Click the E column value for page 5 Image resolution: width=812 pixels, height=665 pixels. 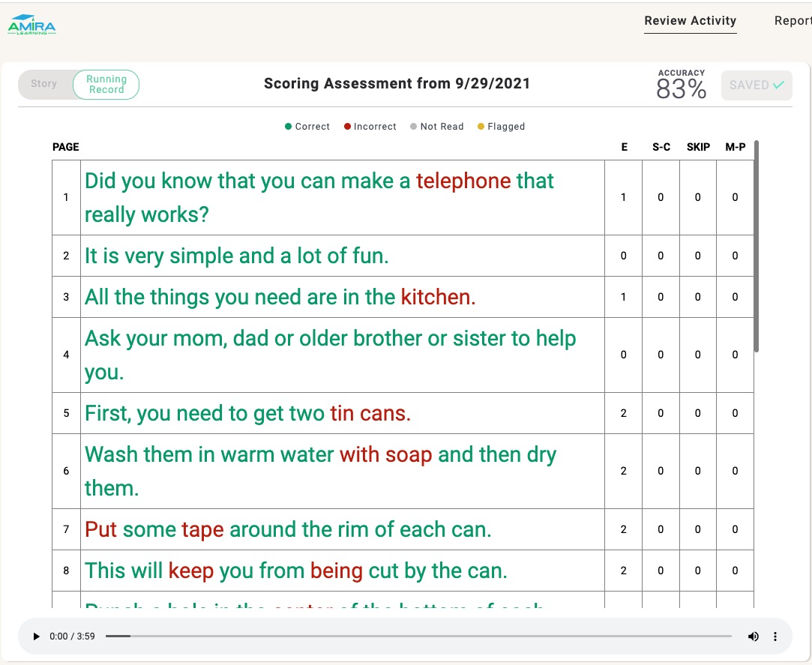pos(623,413)
